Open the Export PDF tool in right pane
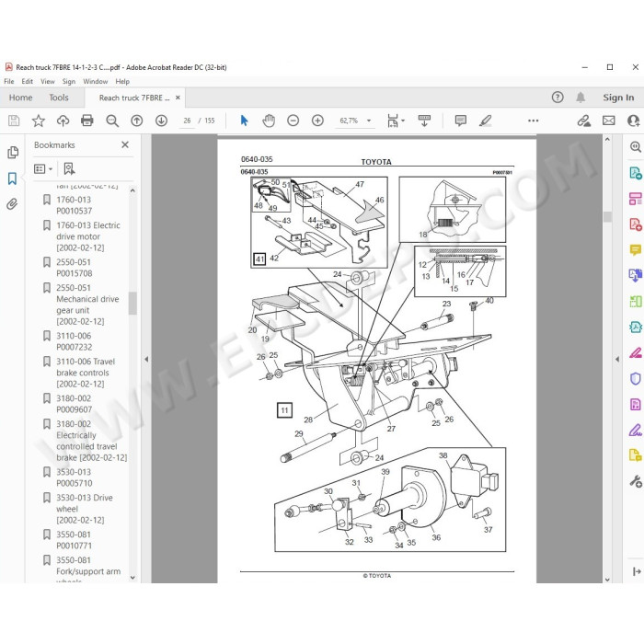Screen dimensions: 644x644 point(635,173)
